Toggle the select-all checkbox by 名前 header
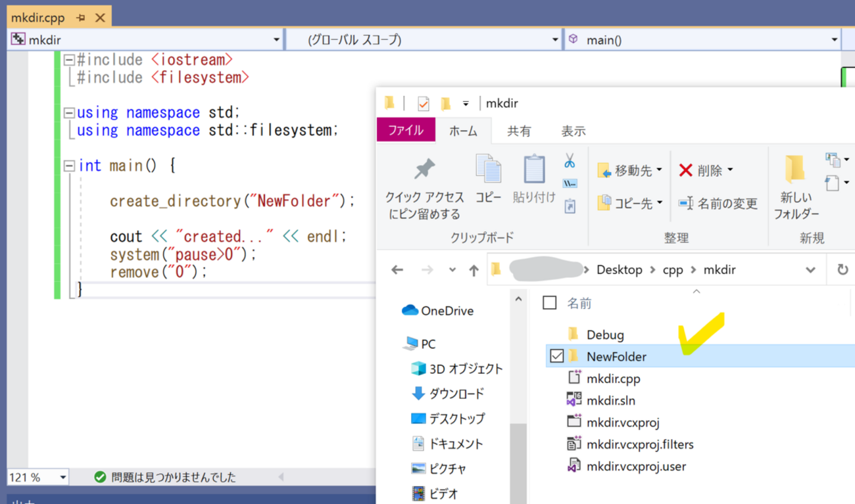 click(550, 303)
